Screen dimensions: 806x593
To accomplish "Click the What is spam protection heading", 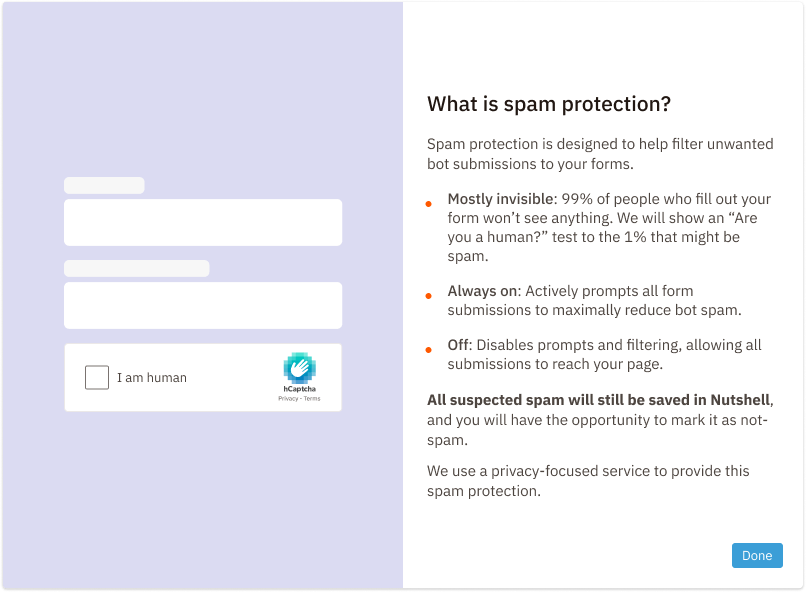I will (x=549, y=104).
